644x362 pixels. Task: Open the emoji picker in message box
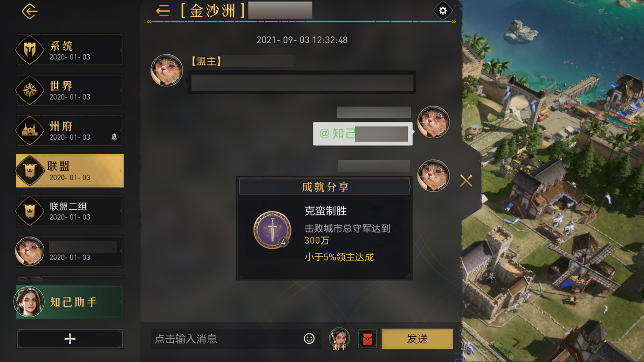309,339
